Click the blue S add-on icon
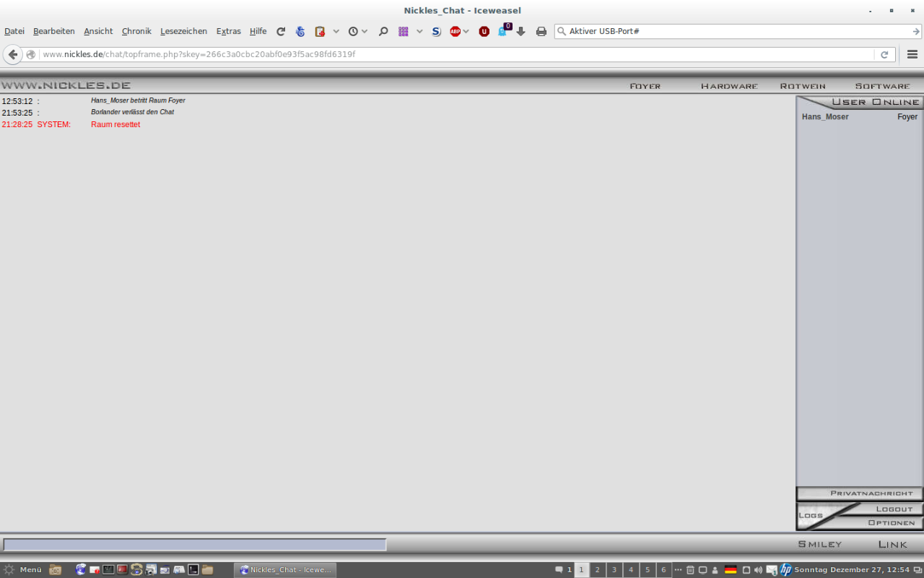This screenshot has width=924, height=578. [436, 31]
